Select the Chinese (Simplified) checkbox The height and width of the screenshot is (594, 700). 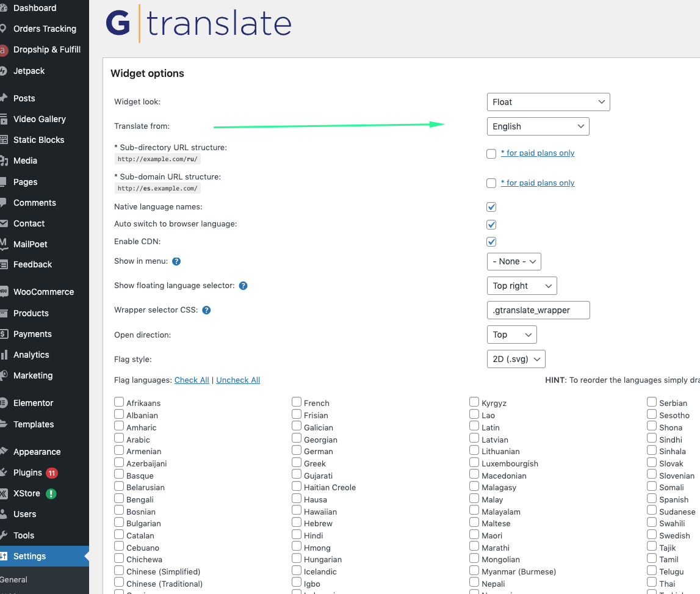[119, 570]
